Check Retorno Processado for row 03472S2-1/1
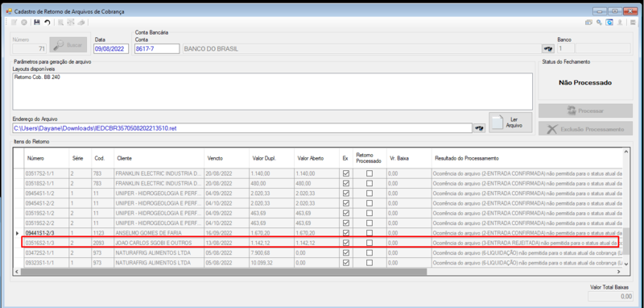Screen dimensions: 644x308 [x=369, y=253]
